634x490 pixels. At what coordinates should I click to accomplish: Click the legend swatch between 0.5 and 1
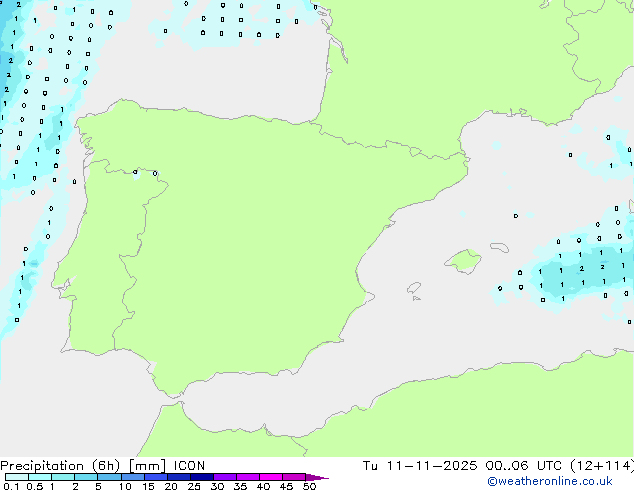click(x=40, y=477)
